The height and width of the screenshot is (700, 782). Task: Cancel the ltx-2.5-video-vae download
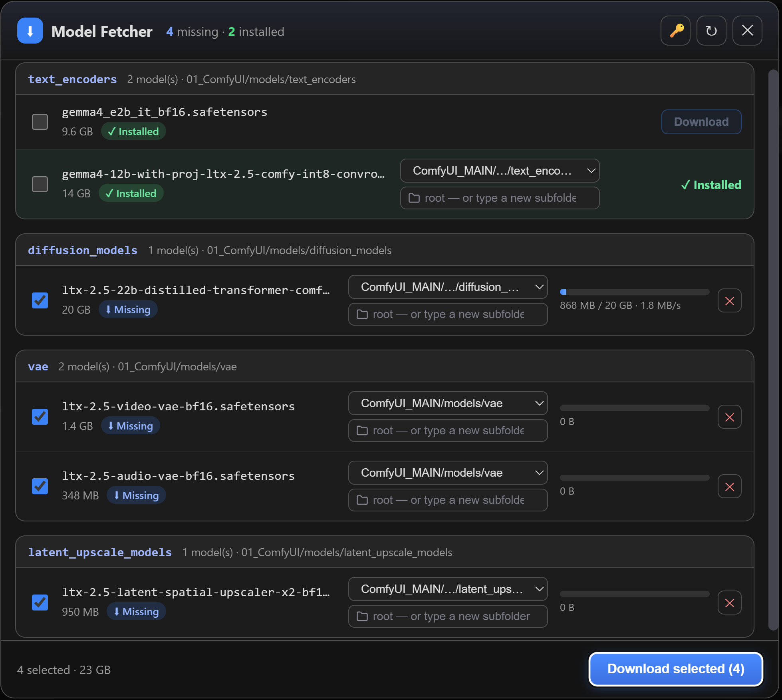(730, 417)
